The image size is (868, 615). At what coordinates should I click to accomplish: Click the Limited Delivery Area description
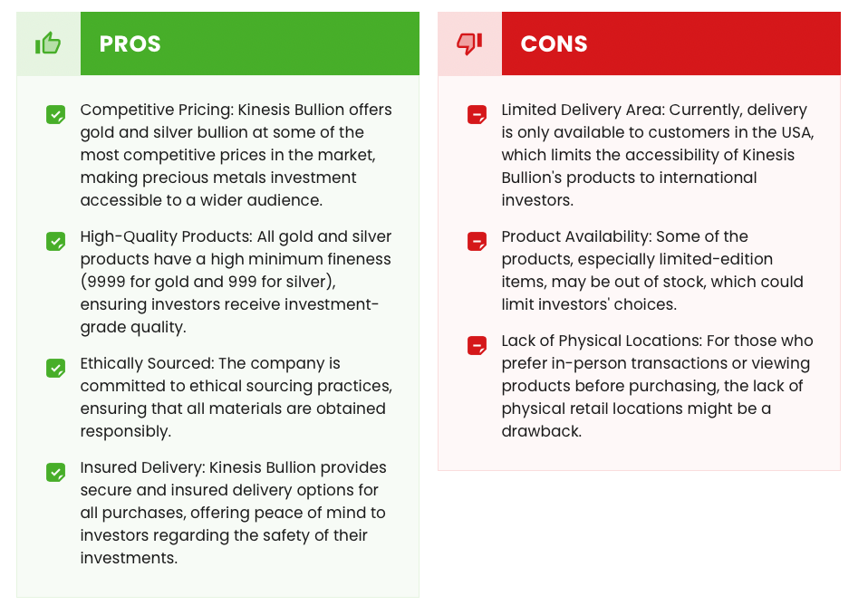658,155
